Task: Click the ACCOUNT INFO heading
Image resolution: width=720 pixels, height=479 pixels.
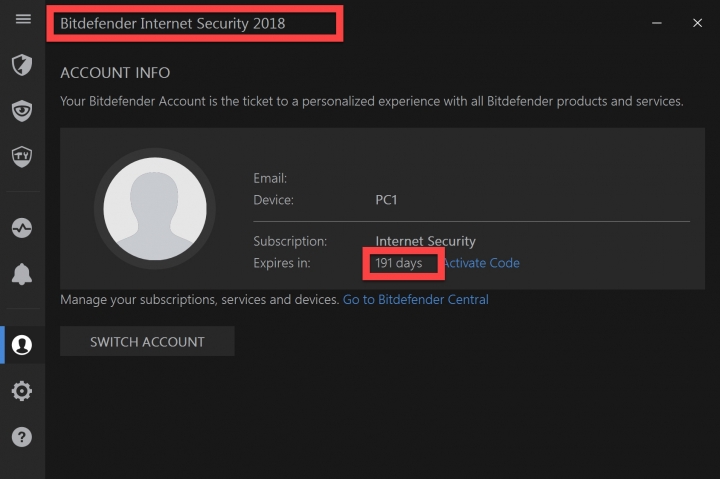Action: pos(115,73)
